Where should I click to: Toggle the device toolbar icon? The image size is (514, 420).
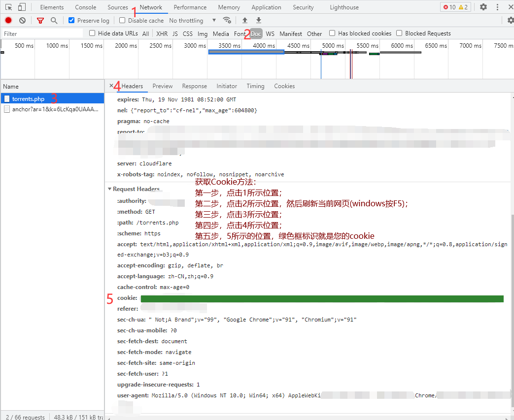tap(22, 7)
